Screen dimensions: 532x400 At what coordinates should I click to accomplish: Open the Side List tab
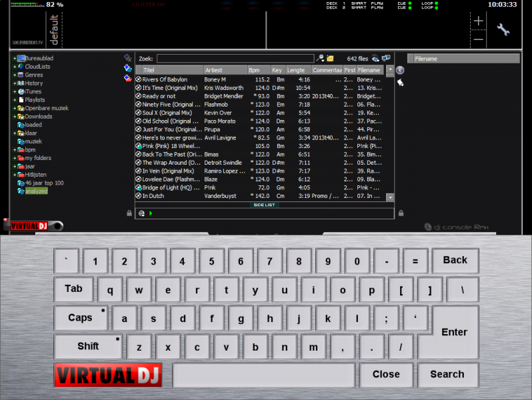click(264, 205)
